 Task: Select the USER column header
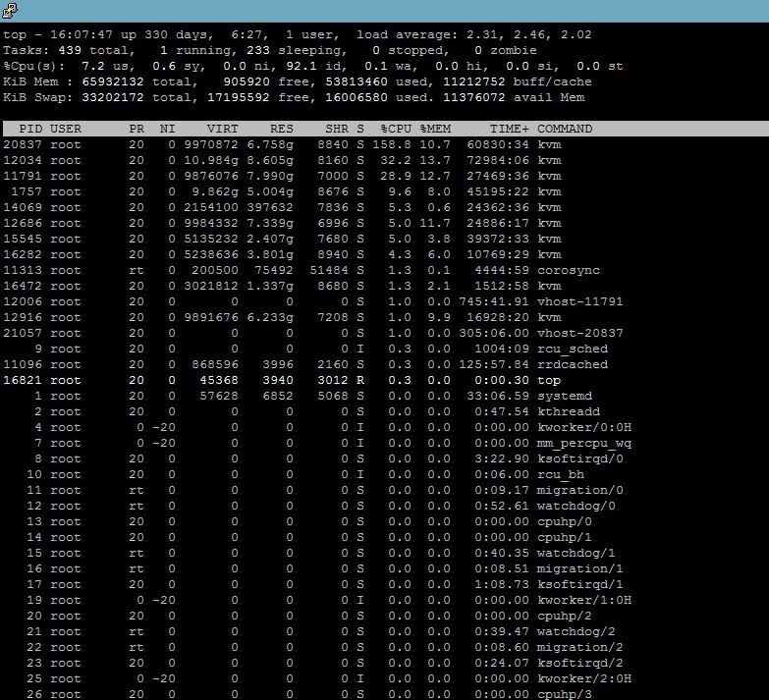[66, 129]
